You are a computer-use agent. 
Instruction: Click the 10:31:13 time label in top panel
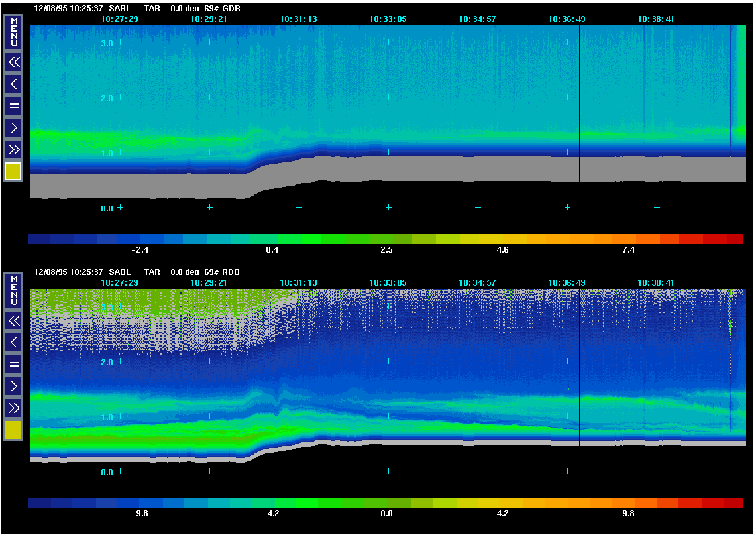point(298,19)
